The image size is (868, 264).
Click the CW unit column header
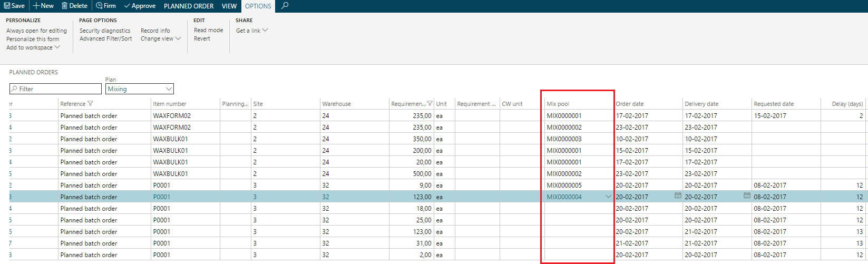[x=512, y=104]
